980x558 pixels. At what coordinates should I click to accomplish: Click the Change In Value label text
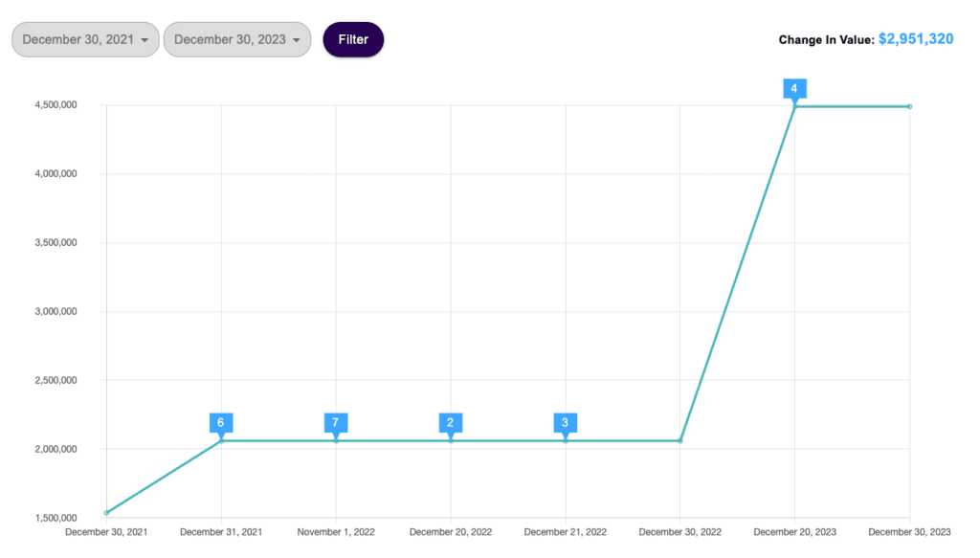(x=826, y=40)
